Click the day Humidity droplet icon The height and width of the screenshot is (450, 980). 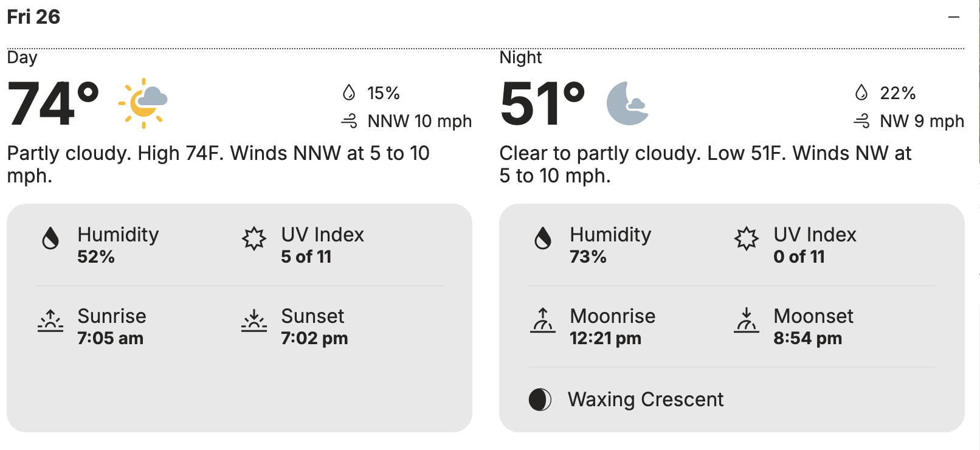(x=50, y=238)
